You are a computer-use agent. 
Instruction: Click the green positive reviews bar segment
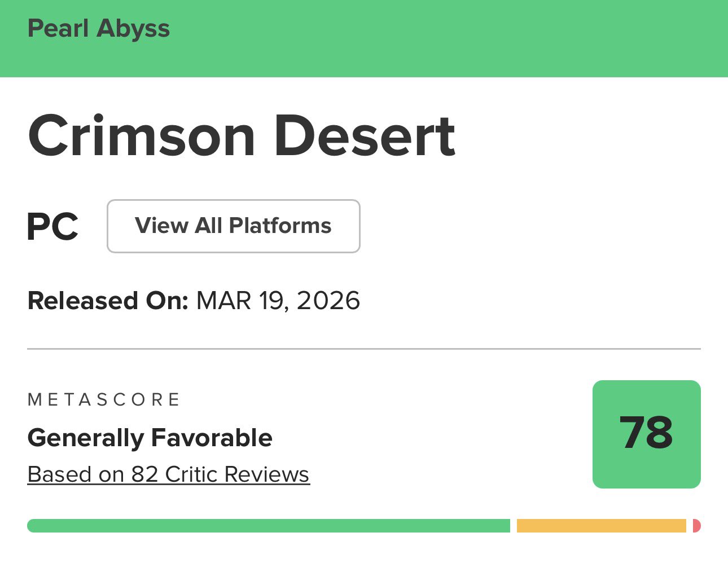pos(268,526)
